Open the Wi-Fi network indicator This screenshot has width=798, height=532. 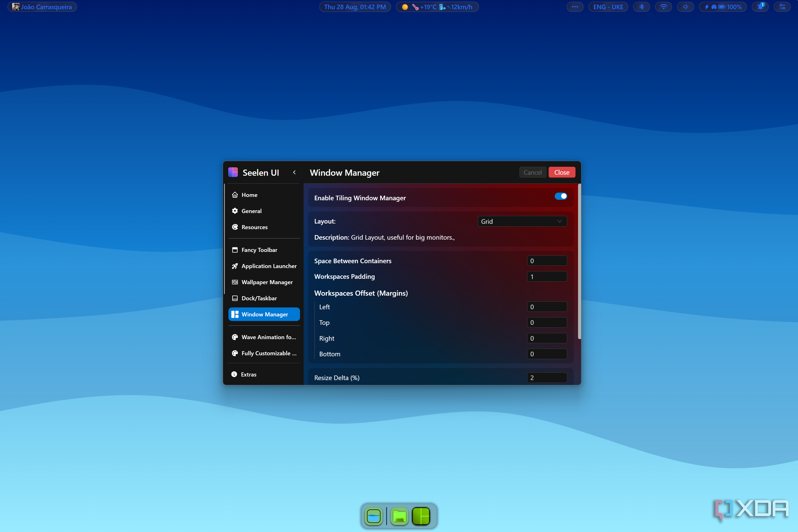tap(663, 7)
